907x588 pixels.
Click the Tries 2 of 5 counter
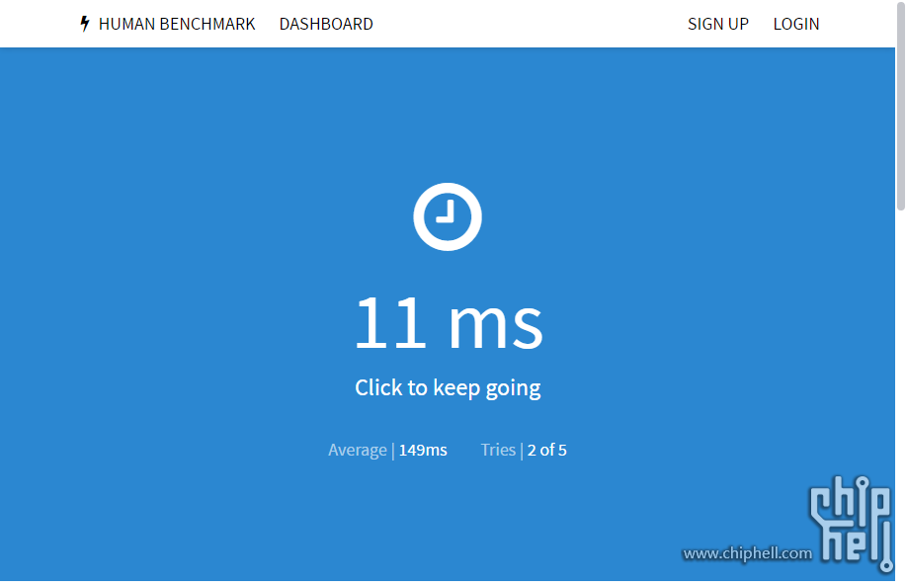coord(524,450)
